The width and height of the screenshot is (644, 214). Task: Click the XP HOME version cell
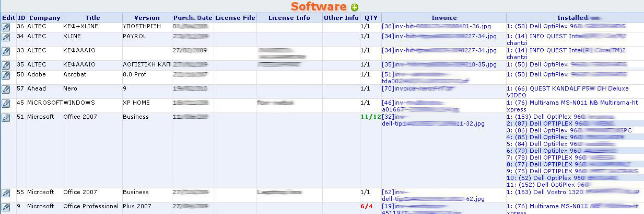(x=137, y=103)
